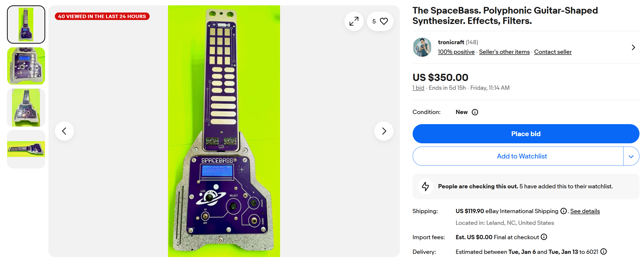Place a bid on the SpaceBass
The width and height of the screenshot is (644, 260).
(x=526, y=134)
